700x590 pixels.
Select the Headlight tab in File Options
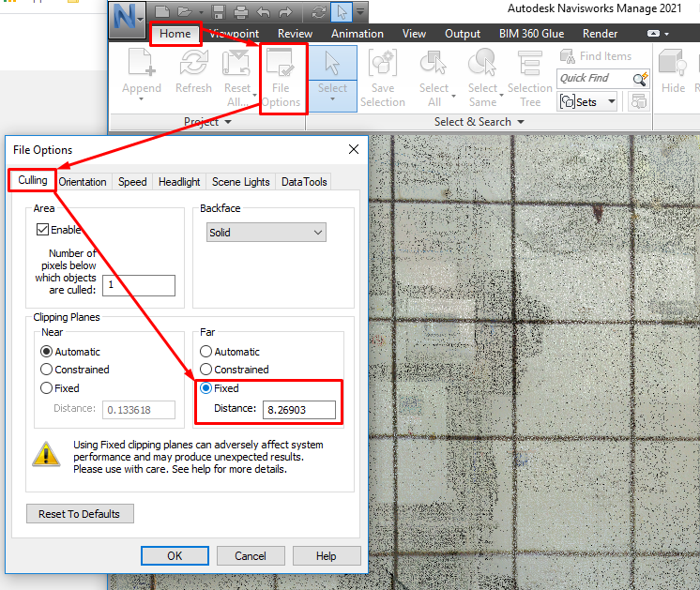[x=179, y=182]
